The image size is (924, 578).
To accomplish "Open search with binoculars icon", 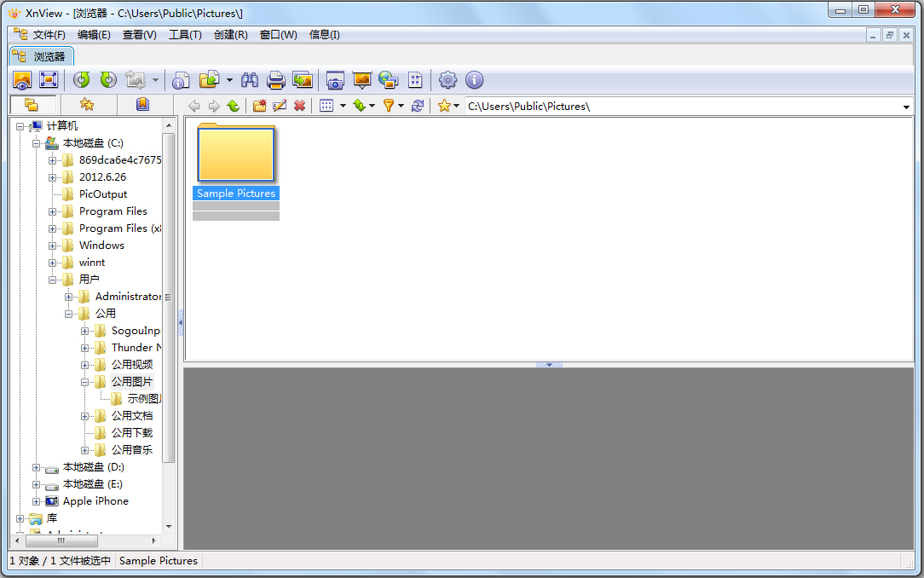I will click(249, 80).
